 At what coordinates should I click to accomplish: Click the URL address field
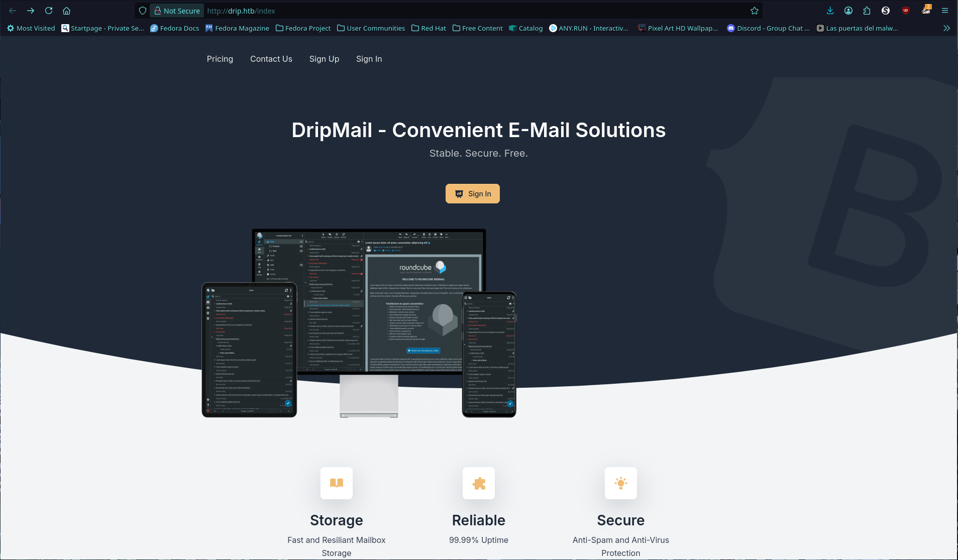pos(452,11)
